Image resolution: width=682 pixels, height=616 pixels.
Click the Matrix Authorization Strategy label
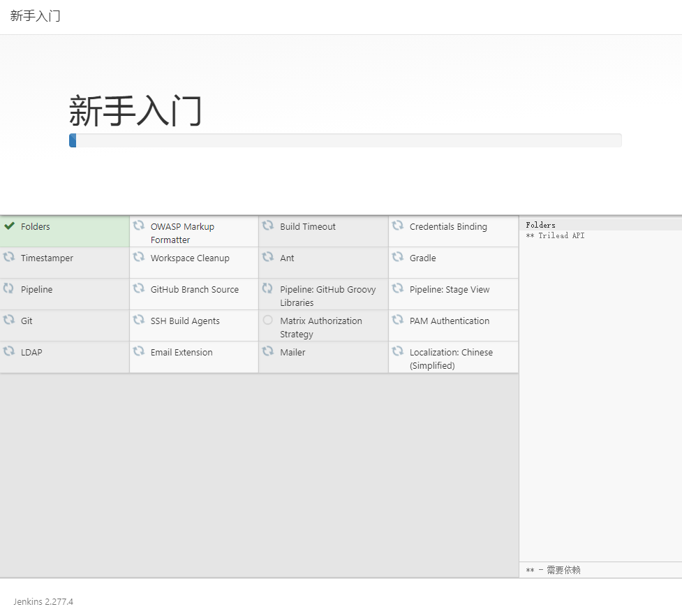click(320, 328)
